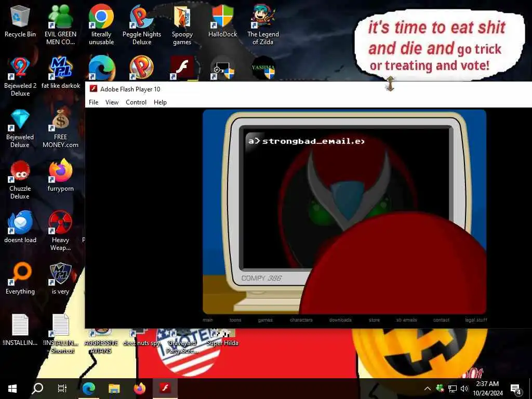Click the main link in the Flash movie
This screenshot has height=399, width=532.
tap(208, 320)
